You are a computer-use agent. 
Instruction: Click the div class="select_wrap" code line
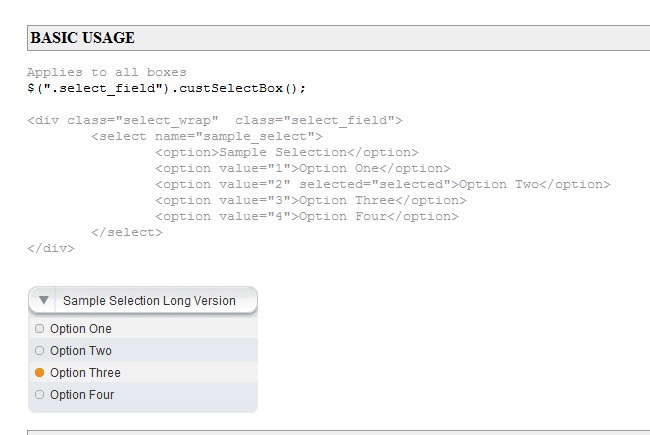pos(215,120)
